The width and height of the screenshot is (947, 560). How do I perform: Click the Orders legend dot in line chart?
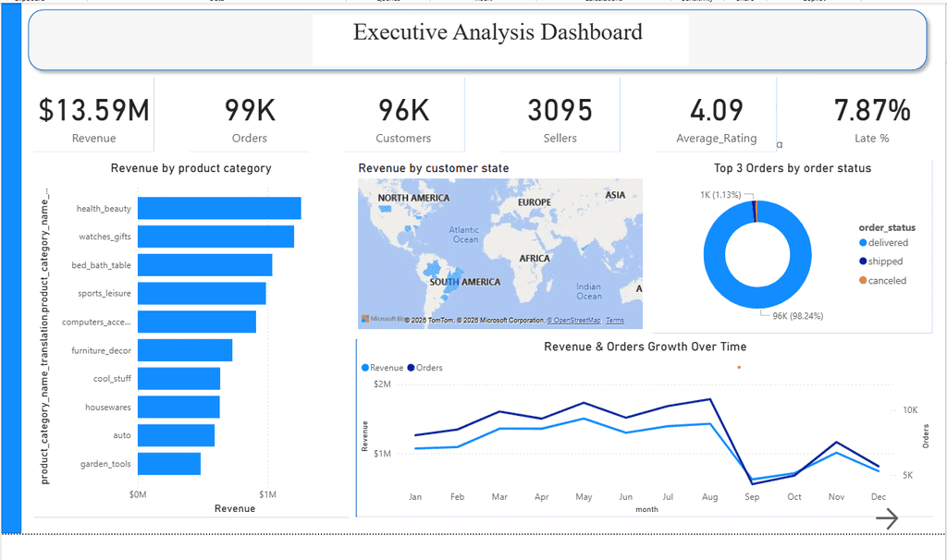pos(412,368)
